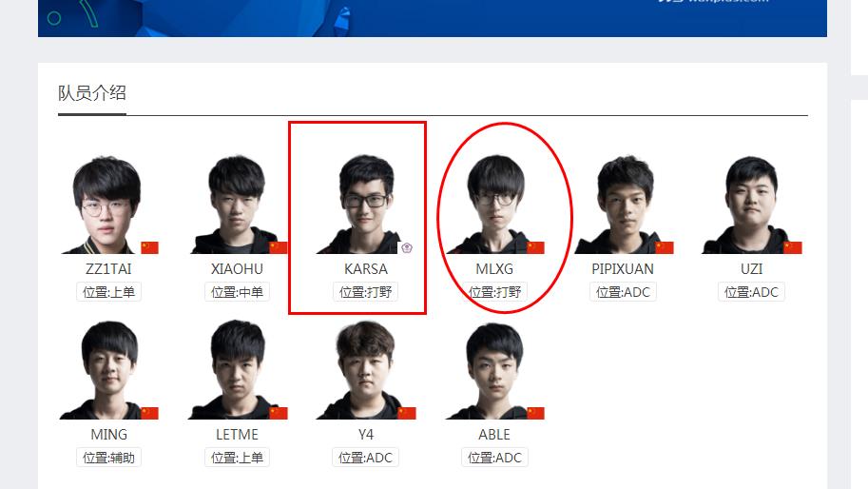Click the flag icon beside UZI's photo
This screenshot has height=489, width=868.
point(793,247)
